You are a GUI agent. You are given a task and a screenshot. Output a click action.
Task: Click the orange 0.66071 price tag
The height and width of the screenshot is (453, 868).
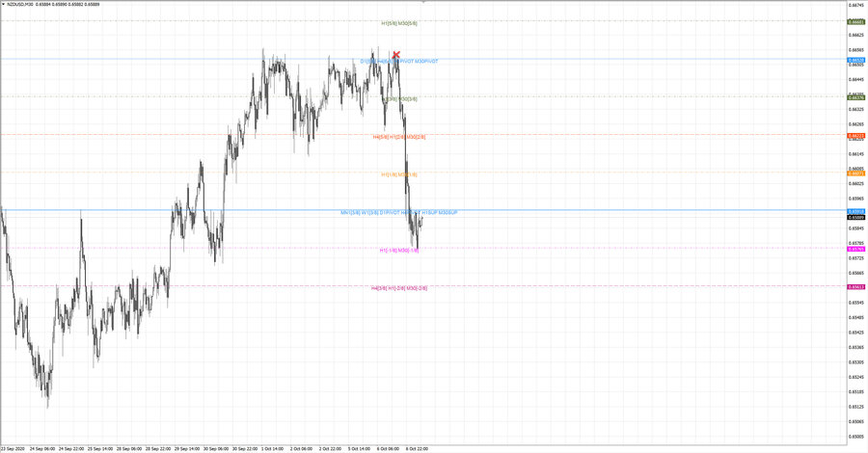pyautogui.click(x=856, y=173)
